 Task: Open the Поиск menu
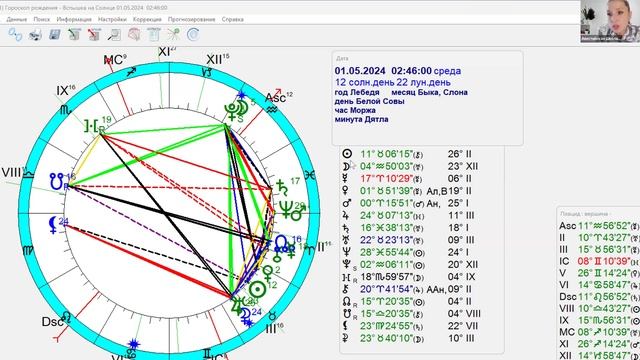[x=42, y=19]
